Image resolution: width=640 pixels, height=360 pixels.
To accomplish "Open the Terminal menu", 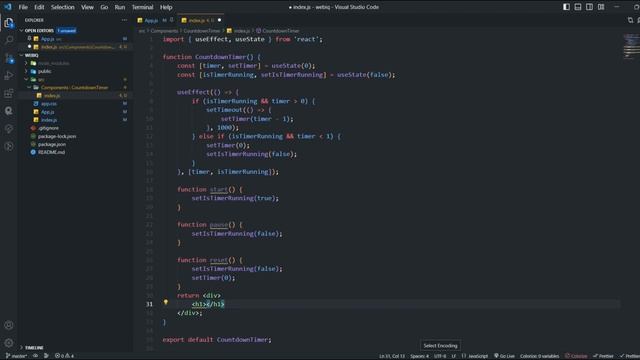I will click(x=142, y=7).
